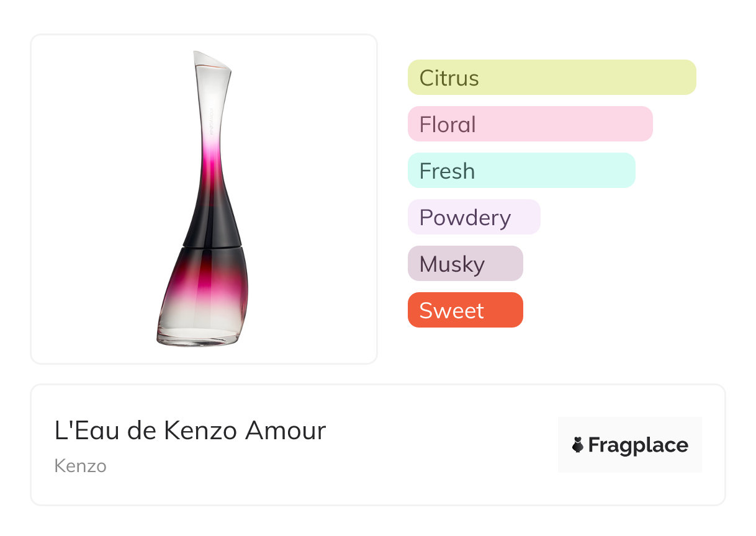Select the Citrus accord bar
Viewport: 756px width, 536px height.
click(552, 78)
